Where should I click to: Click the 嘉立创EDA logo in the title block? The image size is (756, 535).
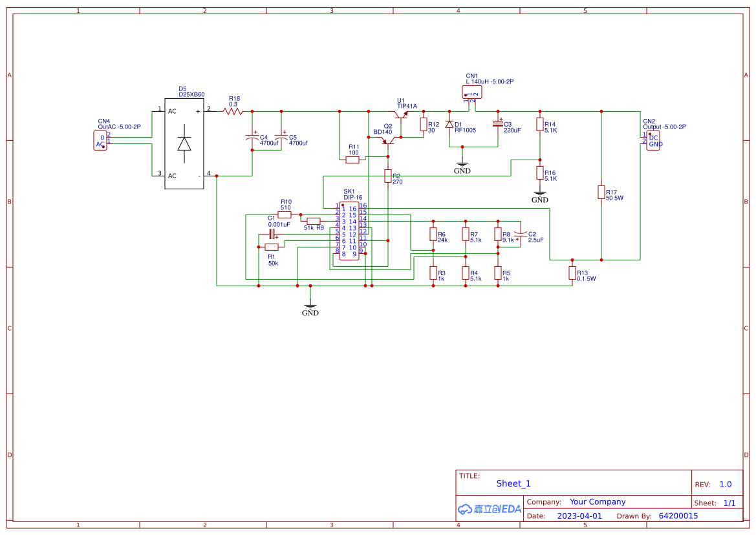click(490, 509)
